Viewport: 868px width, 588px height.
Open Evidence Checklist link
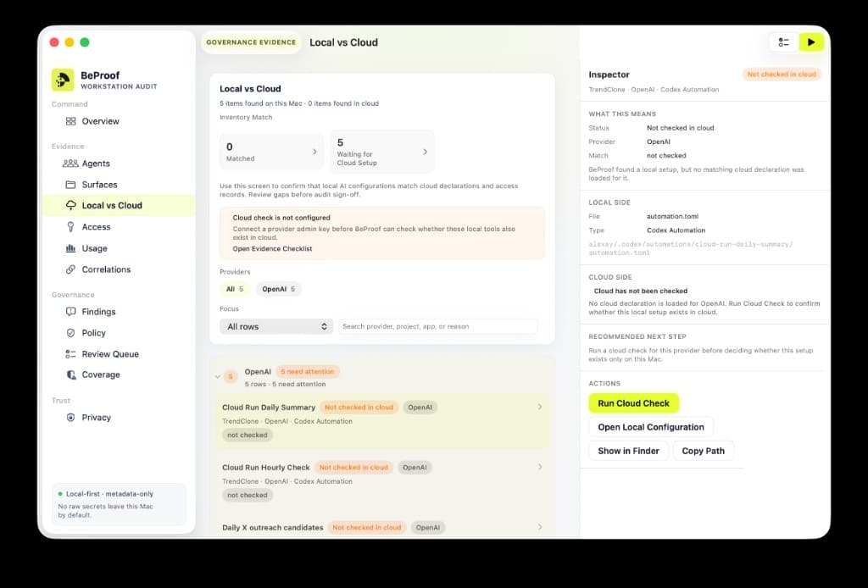(272, 249)
